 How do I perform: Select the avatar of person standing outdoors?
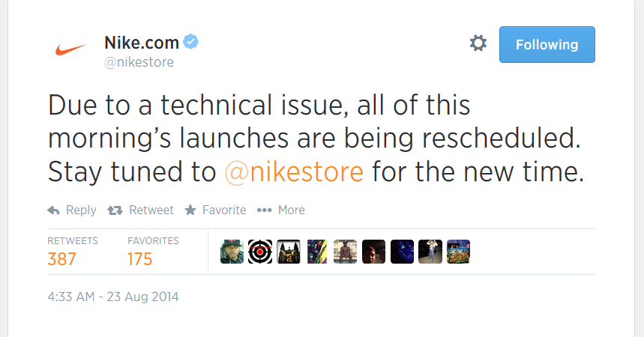click(430, 252)
